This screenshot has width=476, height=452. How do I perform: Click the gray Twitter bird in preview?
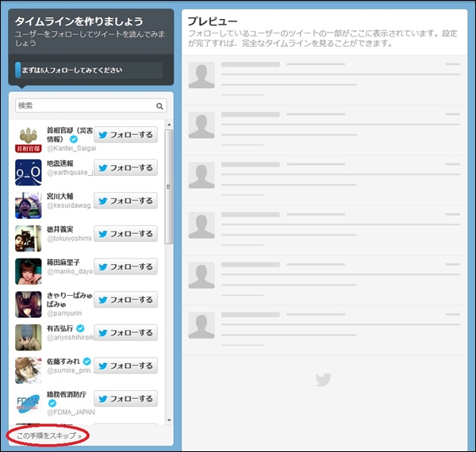coord(324,380)
